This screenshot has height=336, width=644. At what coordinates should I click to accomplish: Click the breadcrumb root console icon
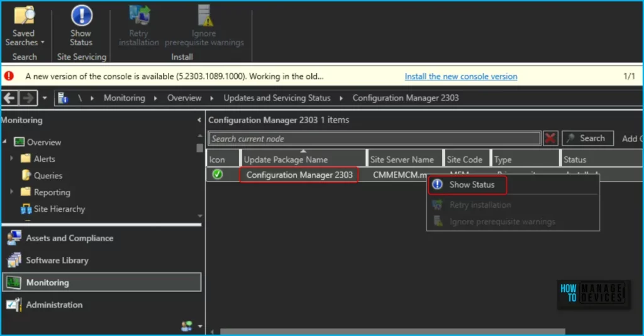(63, 98)
